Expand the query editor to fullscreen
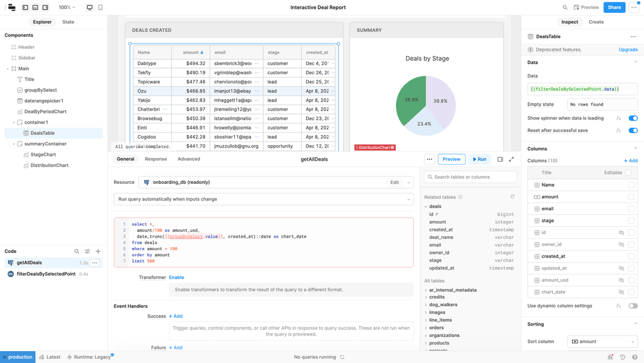The image size is (644, 363). coord(512,159)
